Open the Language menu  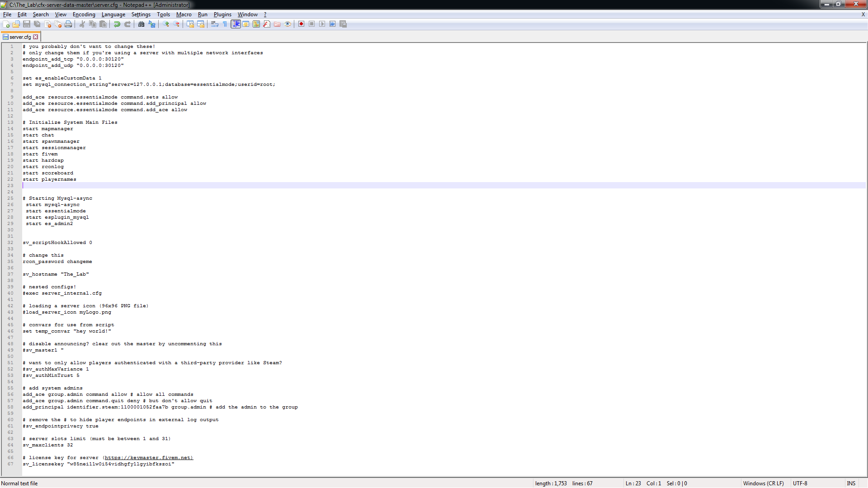click(113, 14)
